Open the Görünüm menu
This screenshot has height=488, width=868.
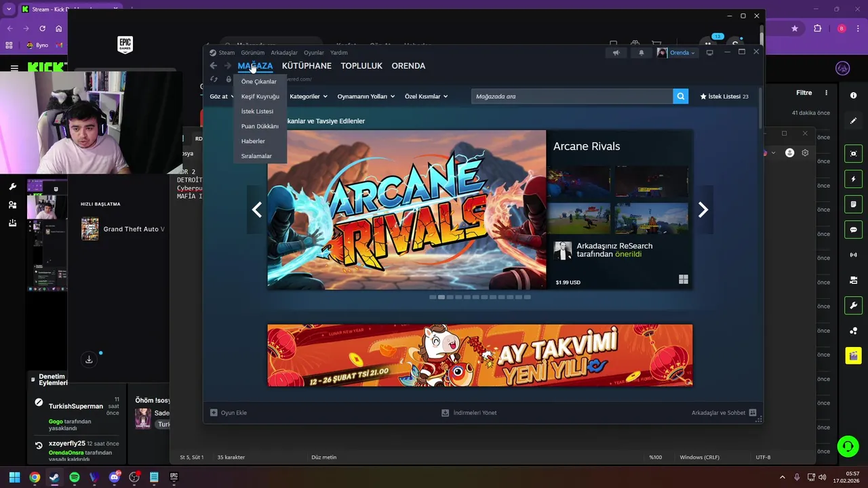tap(253, 53)
